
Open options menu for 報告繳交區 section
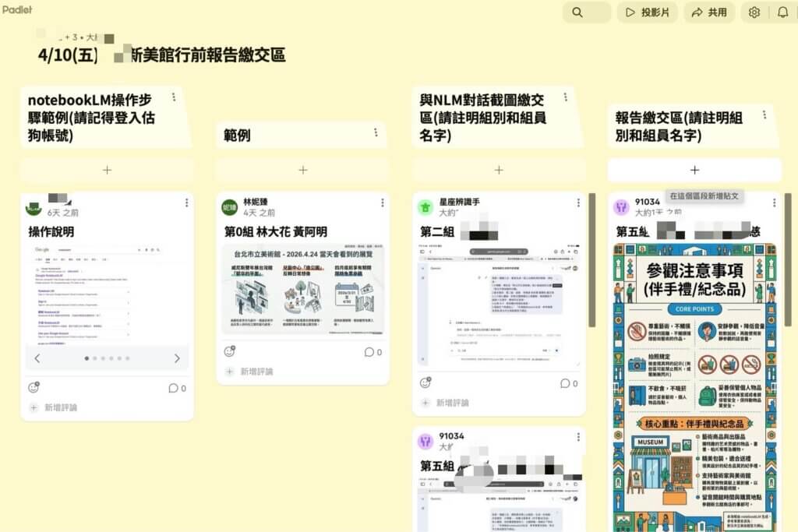[x=765, y=115]
